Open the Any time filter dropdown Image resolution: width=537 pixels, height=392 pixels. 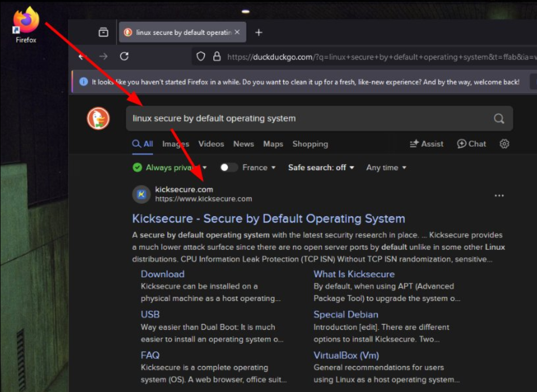pyautogui.click(x=386, y=167)
